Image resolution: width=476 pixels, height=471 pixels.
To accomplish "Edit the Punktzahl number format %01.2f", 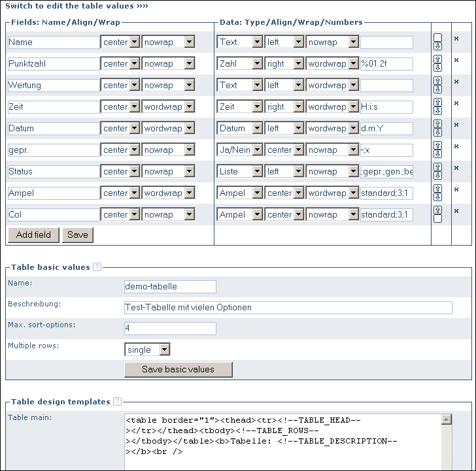I will 386,63.
